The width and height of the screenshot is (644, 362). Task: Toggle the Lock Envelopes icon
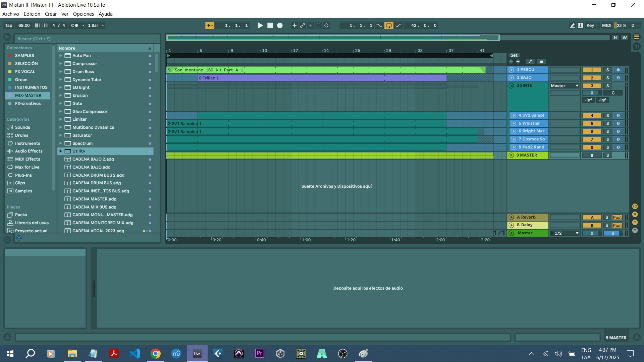pos(541,62)
